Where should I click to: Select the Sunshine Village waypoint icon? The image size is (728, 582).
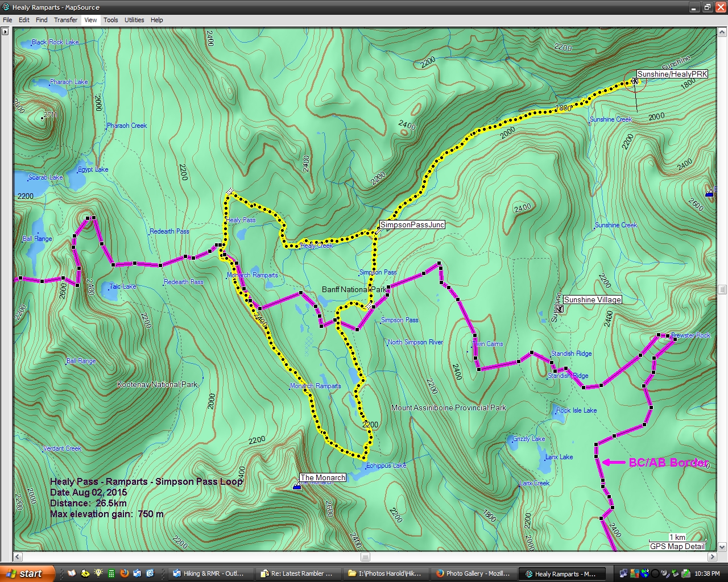tap(560, 309)
